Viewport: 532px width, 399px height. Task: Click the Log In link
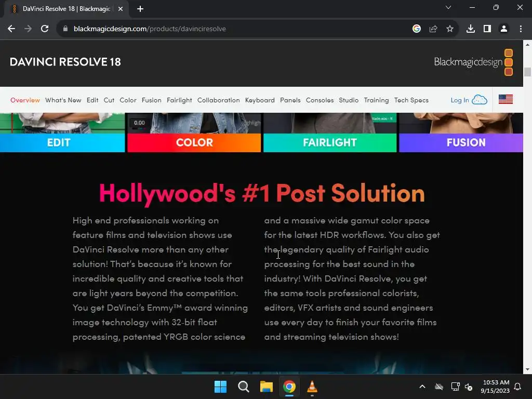pyautogui.click(x=459, y=100)
